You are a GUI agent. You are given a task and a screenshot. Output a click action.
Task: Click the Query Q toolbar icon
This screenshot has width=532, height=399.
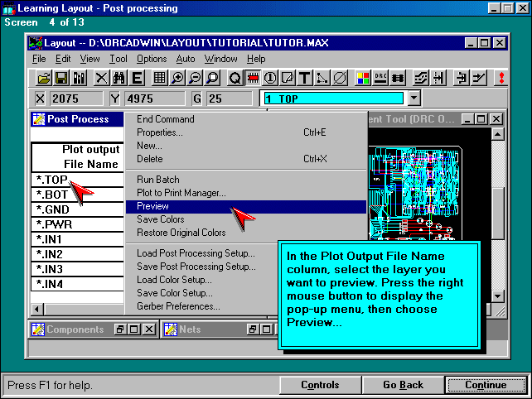[235, 78]
